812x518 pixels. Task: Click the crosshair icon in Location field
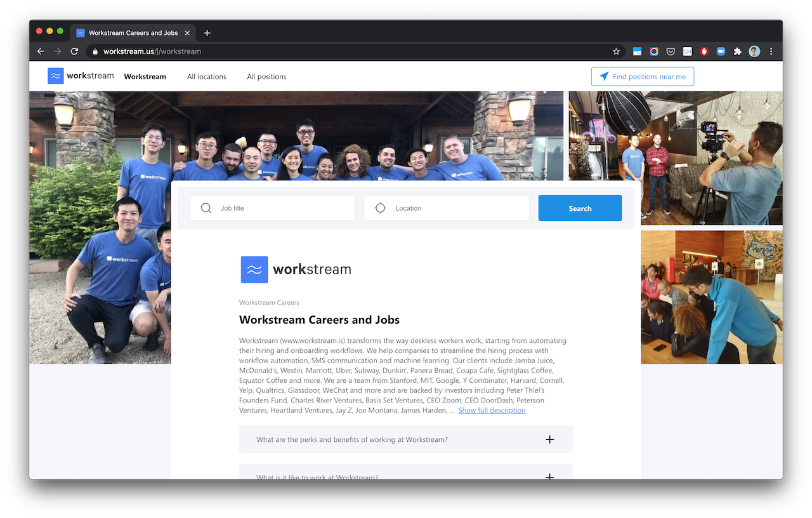click(x=380, y=208)
